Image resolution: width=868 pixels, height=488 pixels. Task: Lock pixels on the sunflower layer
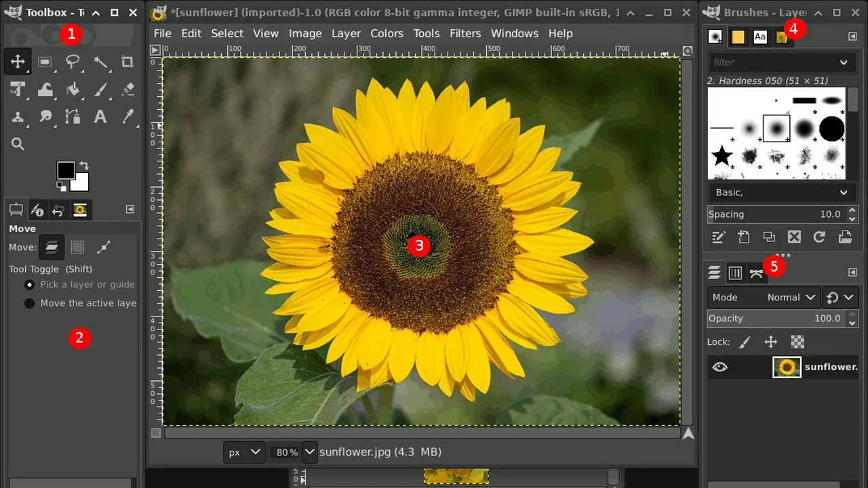[x=744, y=342]
